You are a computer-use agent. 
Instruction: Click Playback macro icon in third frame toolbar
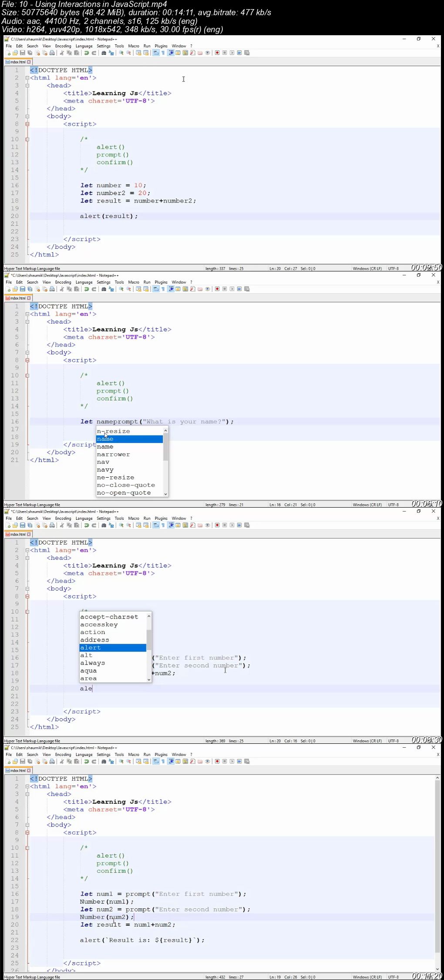click(x=232, y=525)
